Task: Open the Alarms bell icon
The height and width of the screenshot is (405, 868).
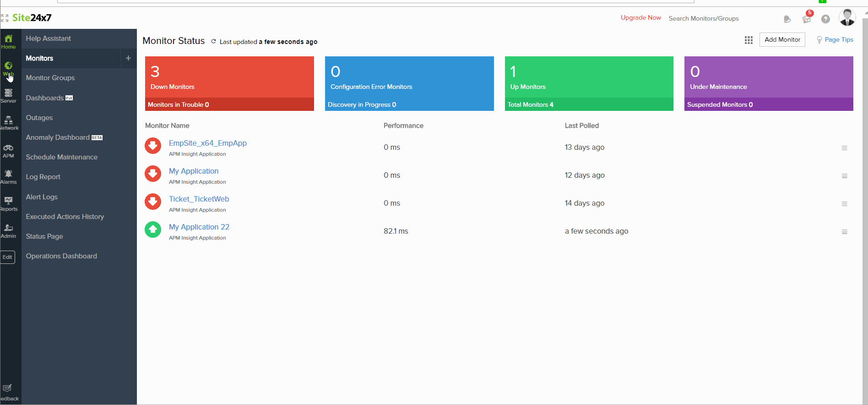Action: point(8,176)
